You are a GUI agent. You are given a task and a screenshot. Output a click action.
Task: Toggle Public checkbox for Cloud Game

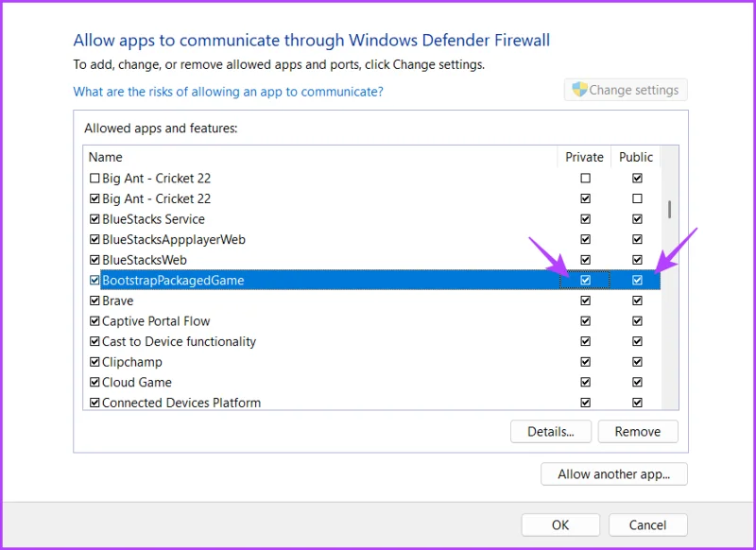637,382
